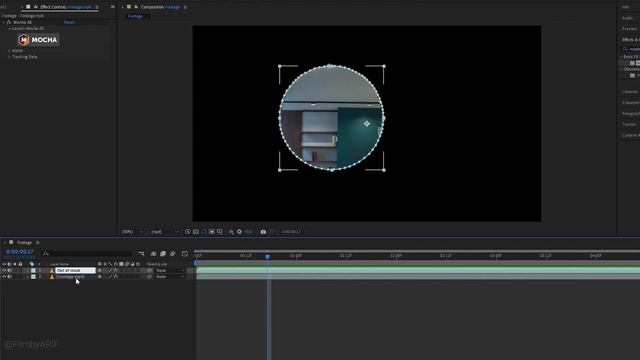640x360 pixels.
Task: Click the composition mini-flowchart icon
Action: pyautogui.click(x=141, y=253)
